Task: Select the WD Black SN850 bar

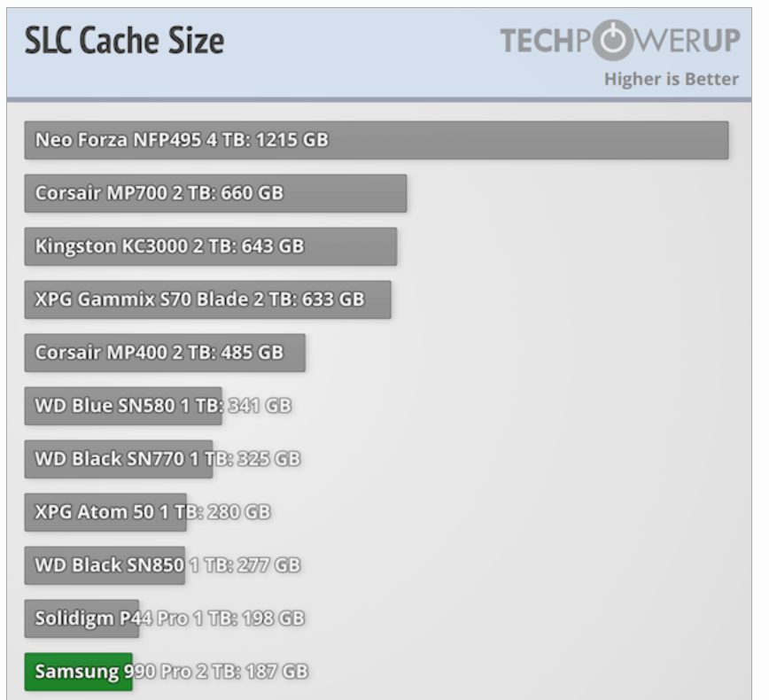Action: click(x=105, y=565)
